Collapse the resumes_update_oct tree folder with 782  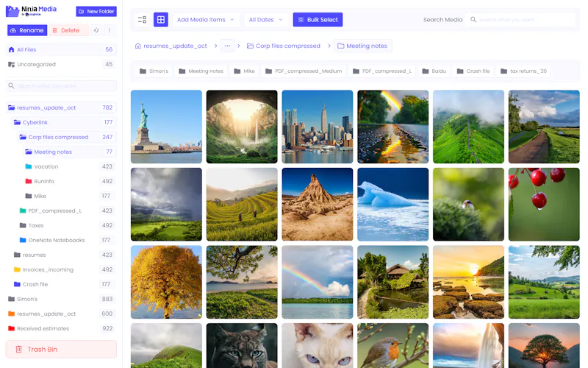pyautogui.click(x=61, y=107)
